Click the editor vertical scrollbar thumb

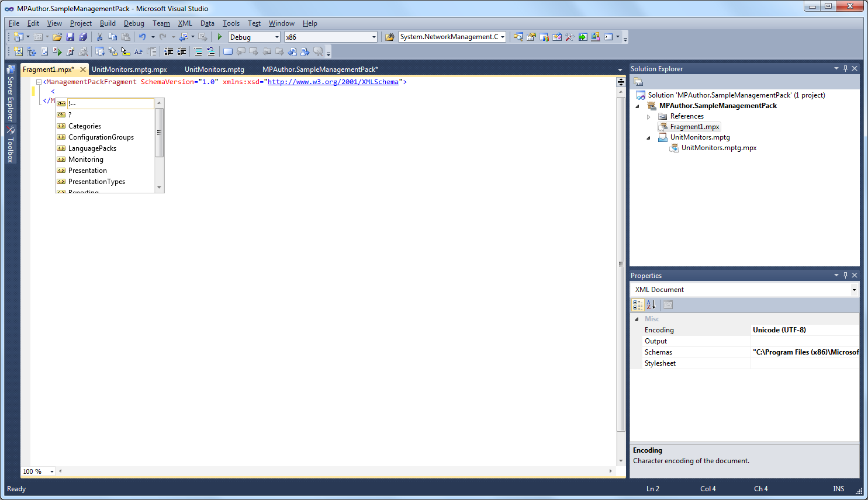coord(621,265)
